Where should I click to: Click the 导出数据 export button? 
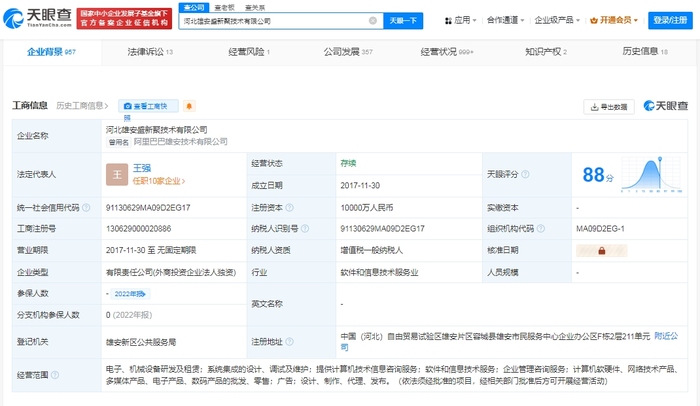point(609,107)
